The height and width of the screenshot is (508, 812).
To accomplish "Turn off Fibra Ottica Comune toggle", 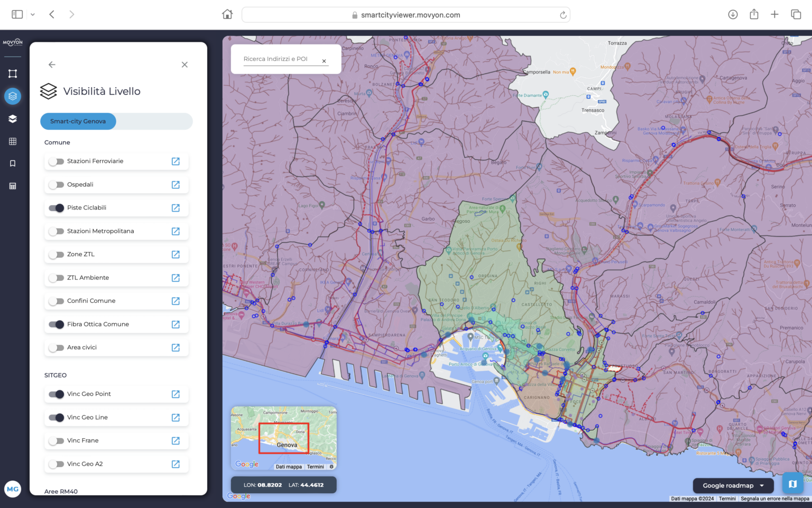I will [x=56, y=324].
